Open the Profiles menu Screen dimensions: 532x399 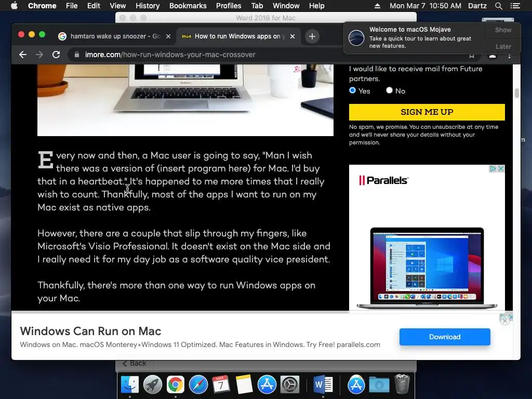tap(229, 6)
